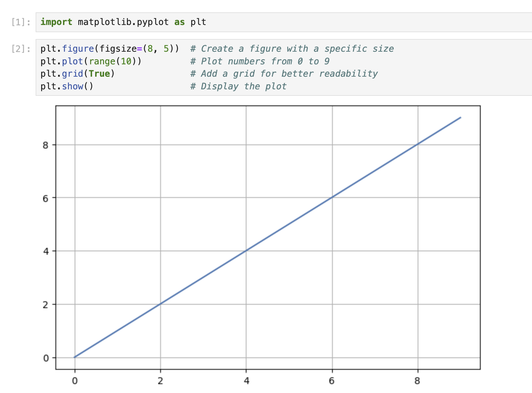Screen dimensions: 532x393
Task: Click x-axis tick label 4
Action: (x=246, y=381)
